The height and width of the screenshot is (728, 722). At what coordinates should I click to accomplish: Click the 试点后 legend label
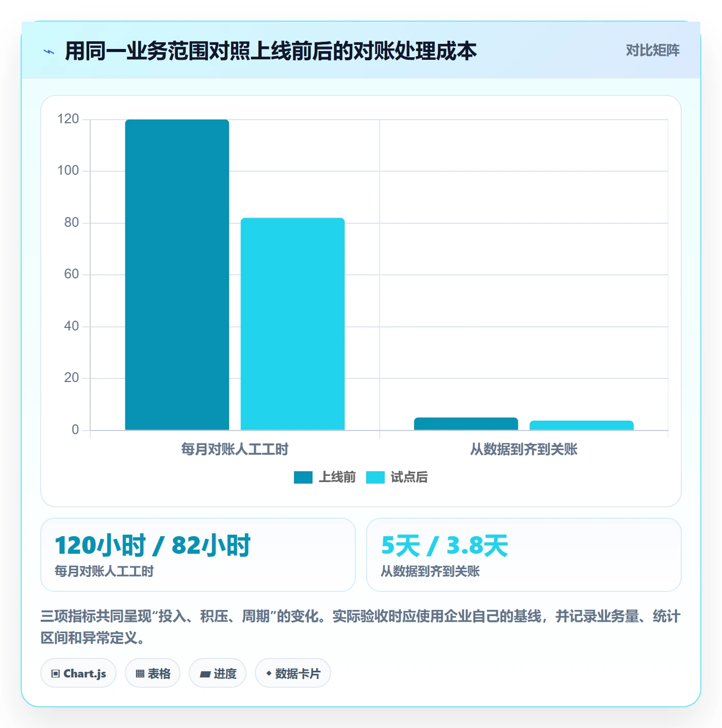click(x=409, y=477)
